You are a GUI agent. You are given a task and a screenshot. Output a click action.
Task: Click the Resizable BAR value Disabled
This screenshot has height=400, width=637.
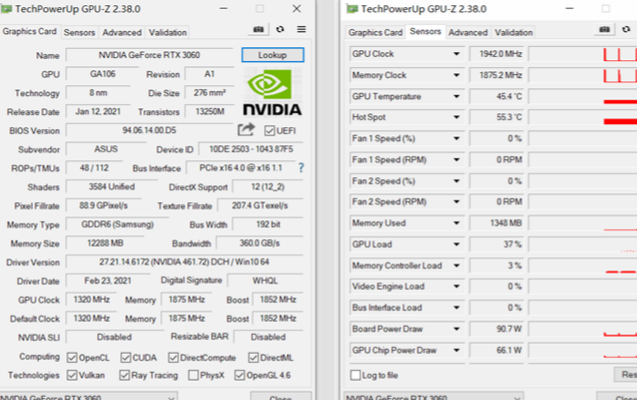pos(269,337)
